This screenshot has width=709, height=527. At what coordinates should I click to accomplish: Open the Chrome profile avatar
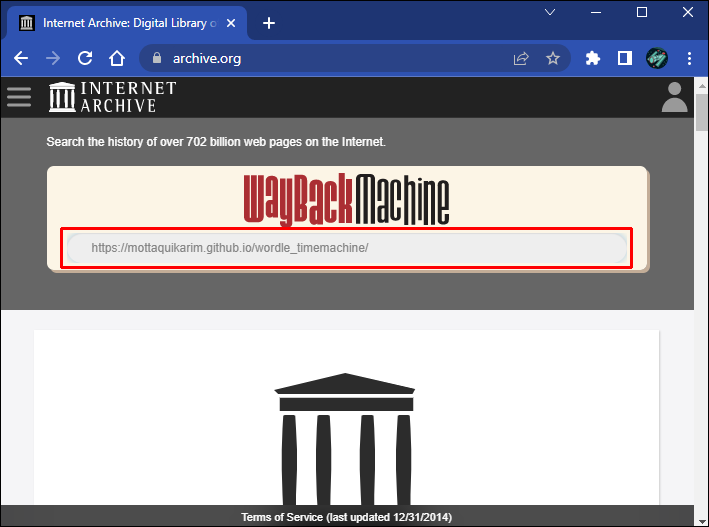[x=657, y=58]
